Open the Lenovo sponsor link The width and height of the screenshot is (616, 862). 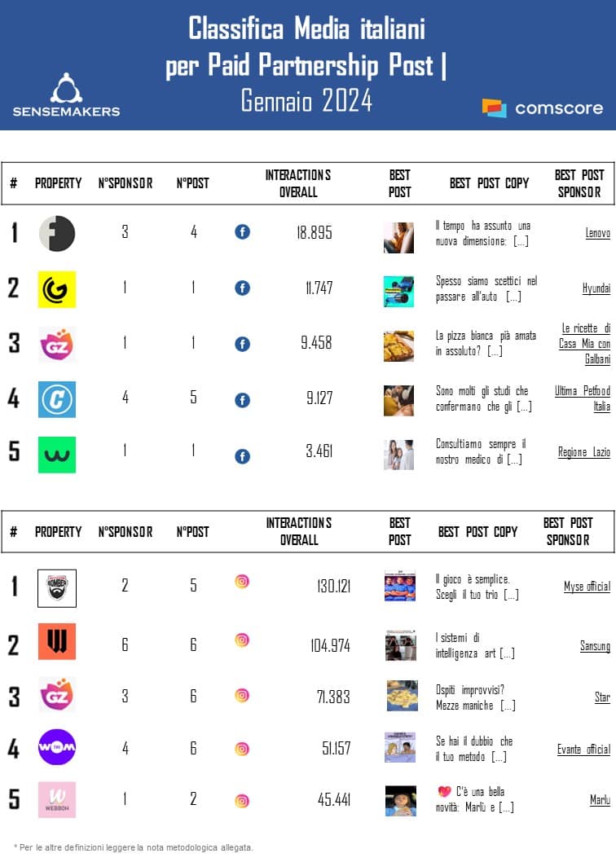[597, 233]
